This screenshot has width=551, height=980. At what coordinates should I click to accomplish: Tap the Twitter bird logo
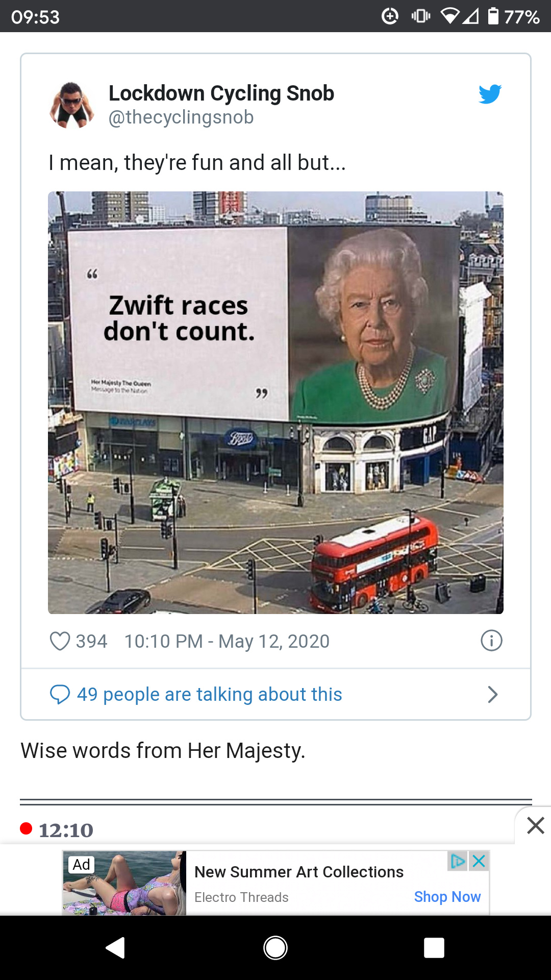(x=490, y=94)
